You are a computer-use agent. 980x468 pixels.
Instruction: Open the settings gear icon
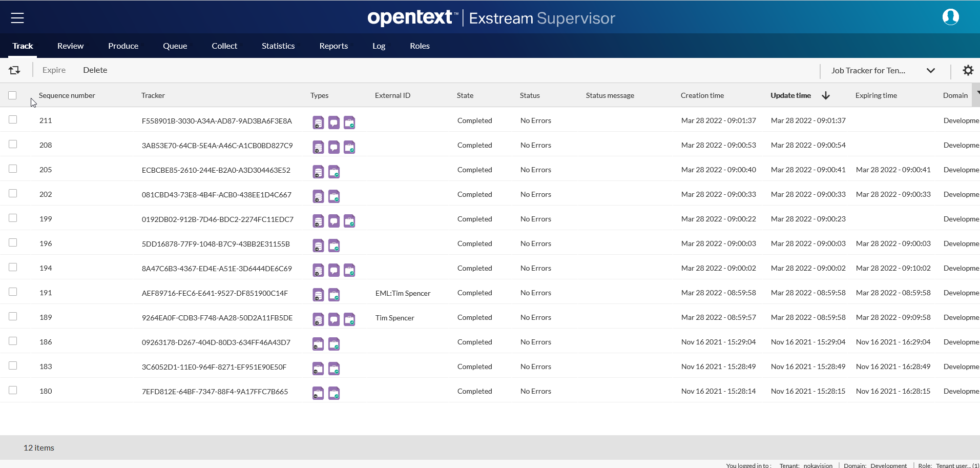click(x=968, y=70)
